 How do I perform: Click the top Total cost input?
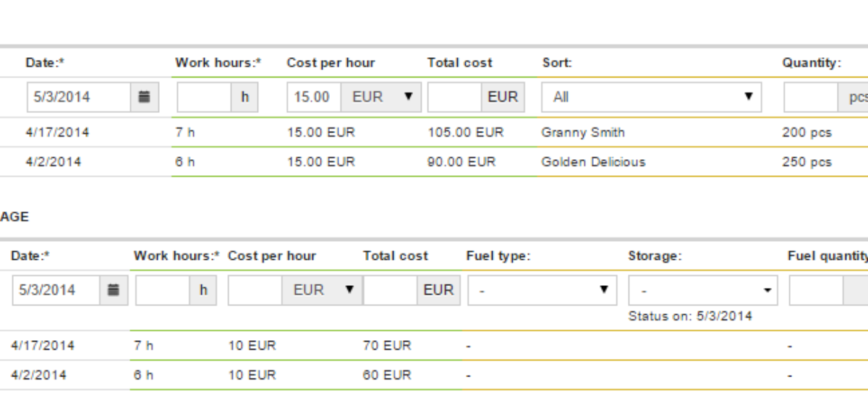tap(455, 97)
